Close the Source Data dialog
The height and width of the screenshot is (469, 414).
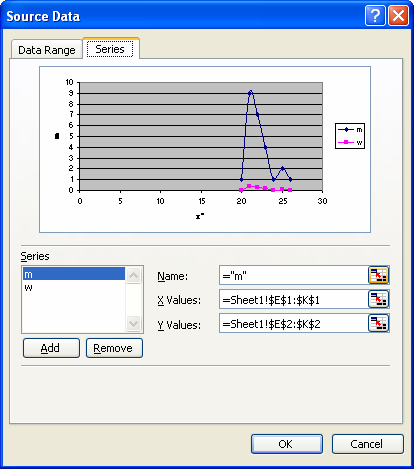click(398, 15)
